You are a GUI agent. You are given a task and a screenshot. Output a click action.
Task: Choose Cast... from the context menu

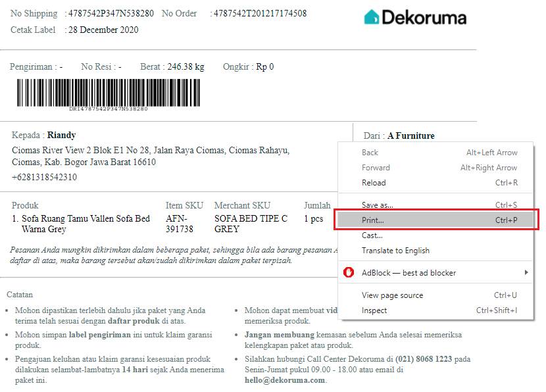435,235
